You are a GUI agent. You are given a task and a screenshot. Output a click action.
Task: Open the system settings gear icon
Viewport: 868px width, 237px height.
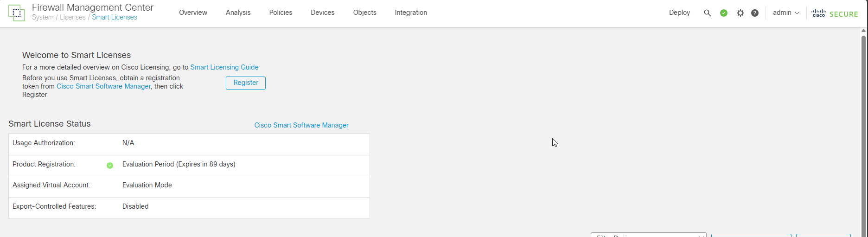pos(740,13)
